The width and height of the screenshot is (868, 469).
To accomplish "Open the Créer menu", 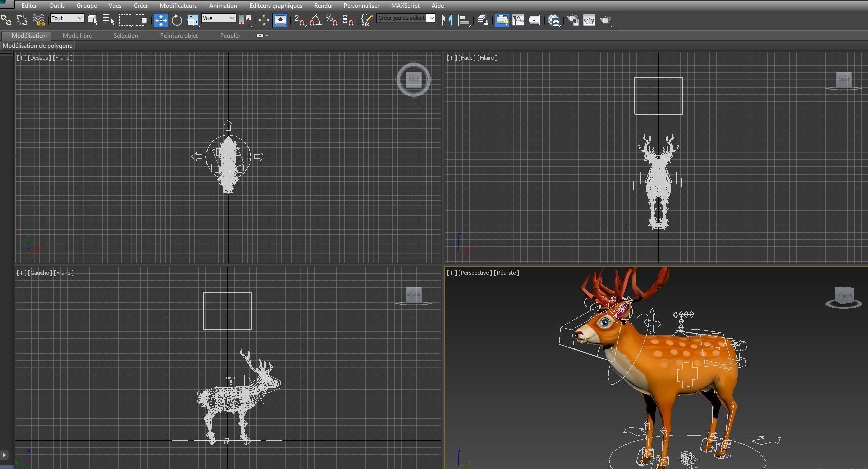I will (141, 6).
